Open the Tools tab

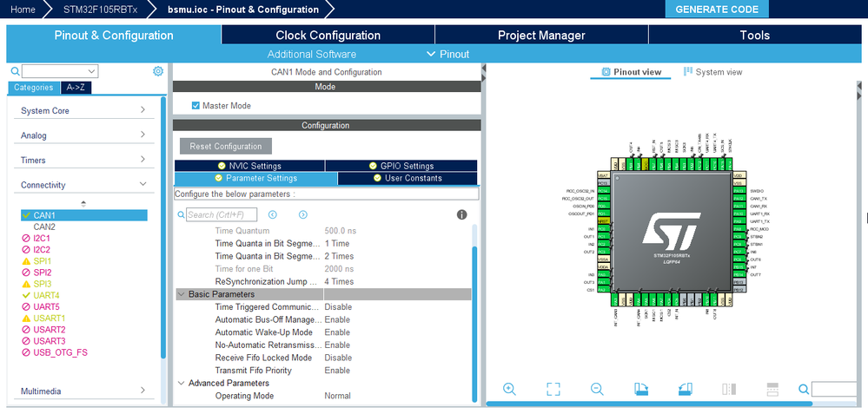[x=755, y=36]
